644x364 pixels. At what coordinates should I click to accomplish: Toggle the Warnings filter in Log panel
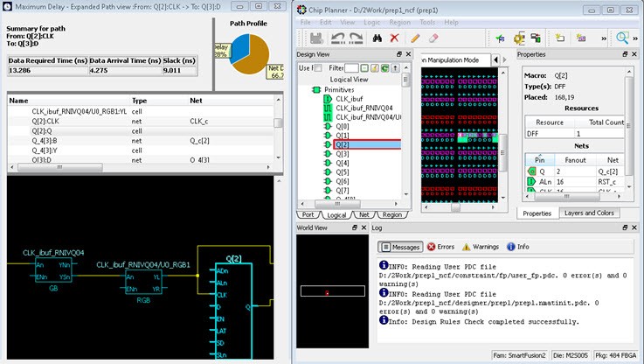tap(481, 247)
